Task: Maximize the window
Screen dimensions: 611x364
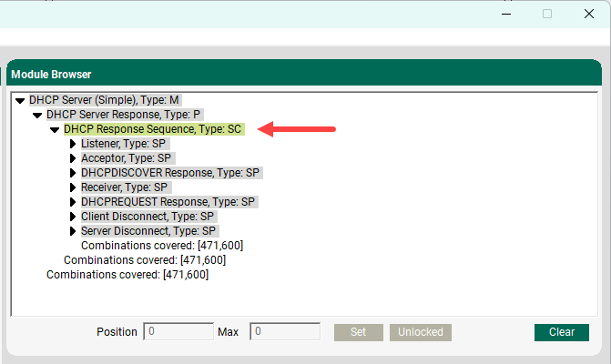Action: [547, 14]
